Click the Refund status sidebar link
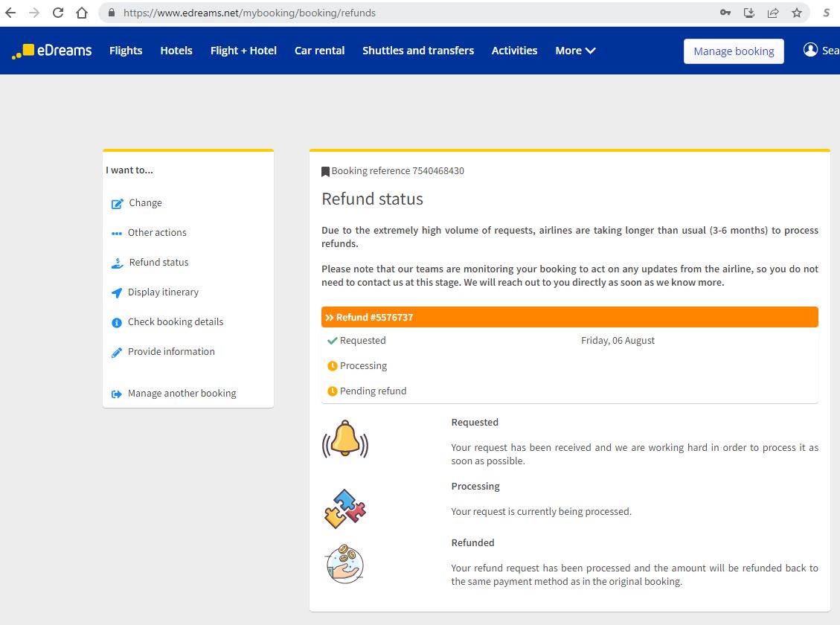 (158, 263)
